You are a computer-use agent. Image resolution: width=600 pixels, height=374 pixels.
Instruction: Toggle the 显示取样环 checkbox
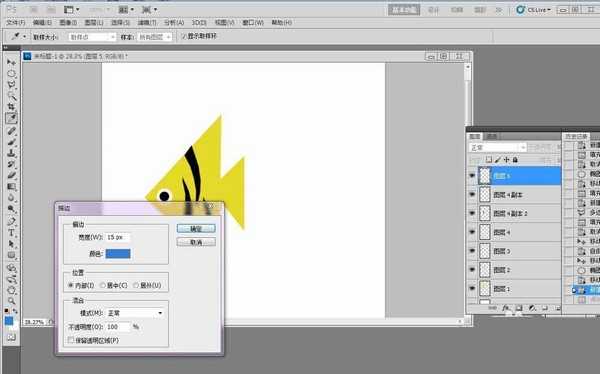183,36
